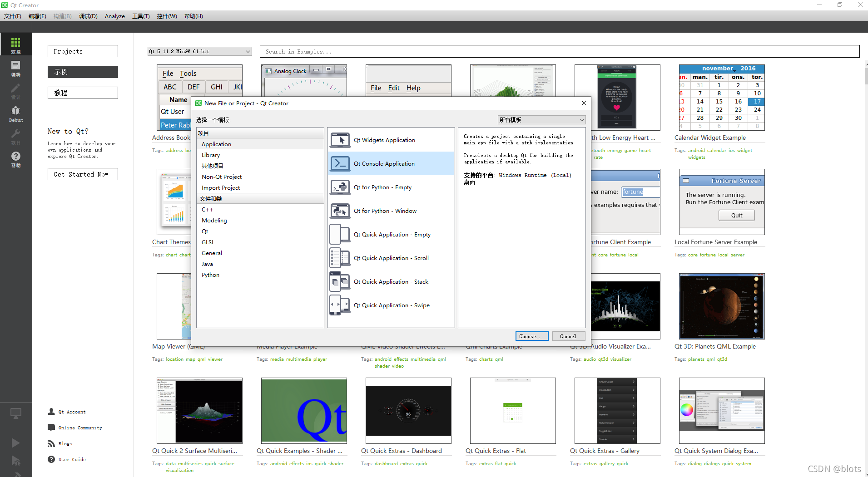The image size is (868, 477).
Task: Click the Qt Console Application template icon
Action: click(x=340, y=164)
